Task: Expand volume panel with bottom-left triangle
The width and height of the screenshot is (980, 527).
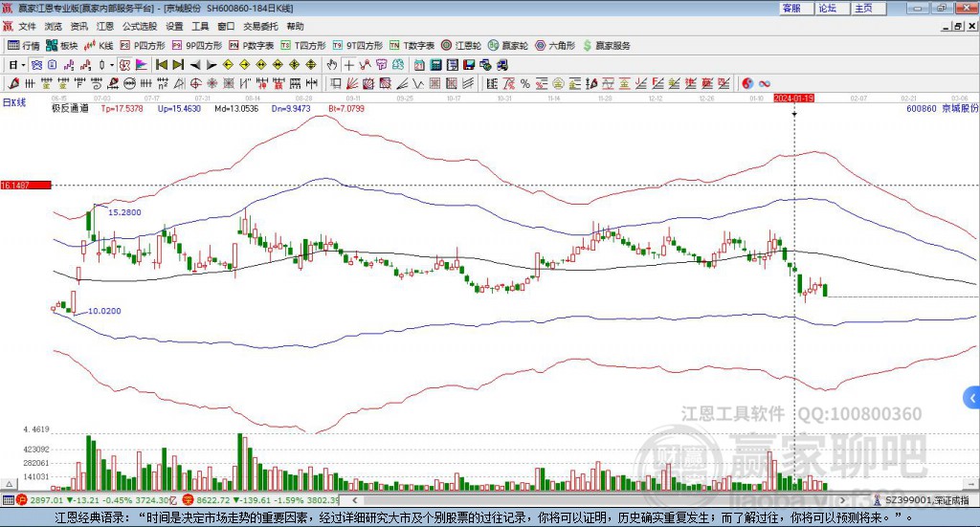Action: pos(9,484)
